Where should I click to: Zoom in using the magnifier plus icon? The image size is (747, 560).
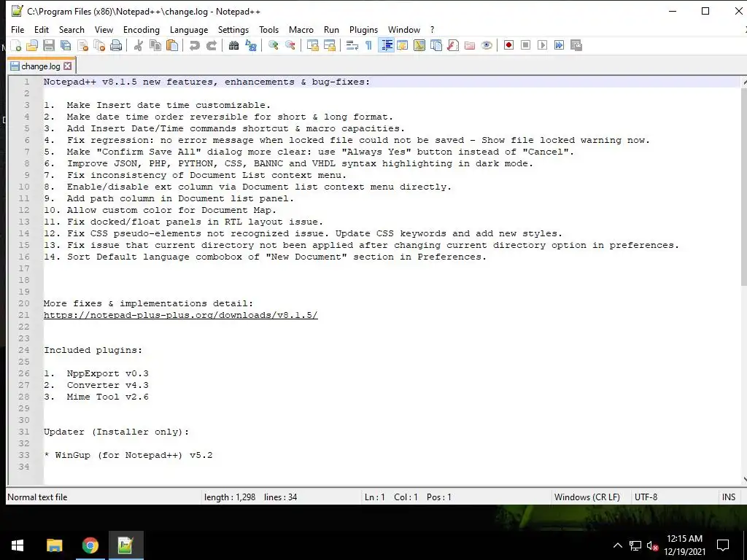point(273,45)
